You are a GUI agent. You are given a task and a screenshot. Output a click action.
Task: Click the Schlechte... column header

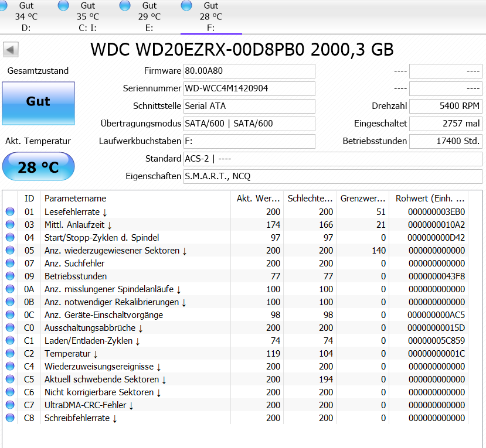[x=310, y=199]
